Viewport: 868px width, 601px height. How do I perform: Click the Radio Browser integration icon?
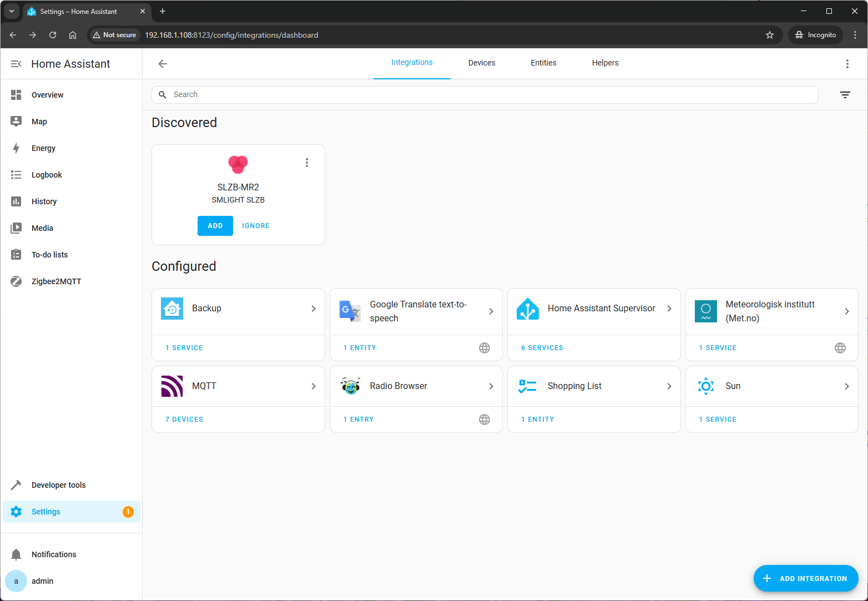coord(350,386)
